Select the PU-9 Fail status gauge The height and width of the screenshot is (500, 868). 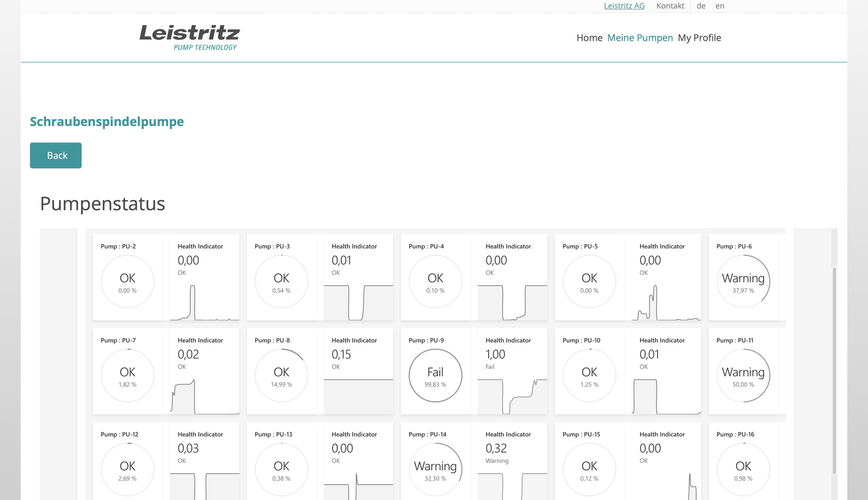436,375
